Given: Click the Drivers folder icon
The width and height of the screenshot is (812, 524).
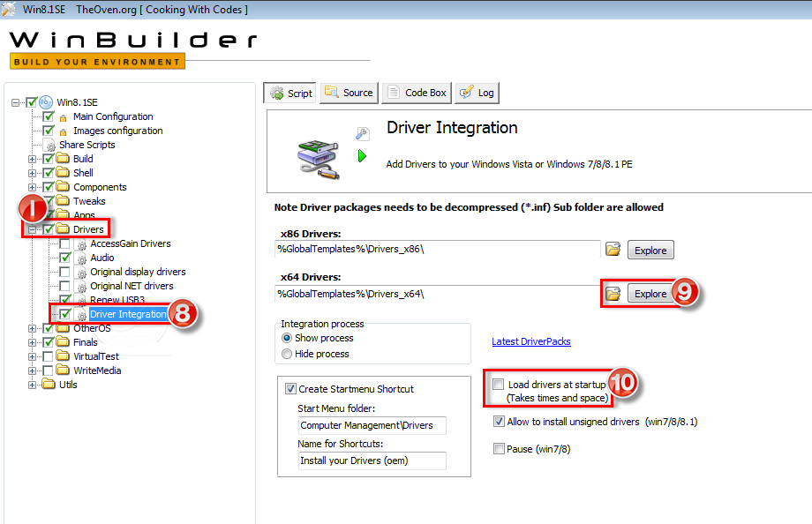Looking at the screenshot, I should (63, 228).
